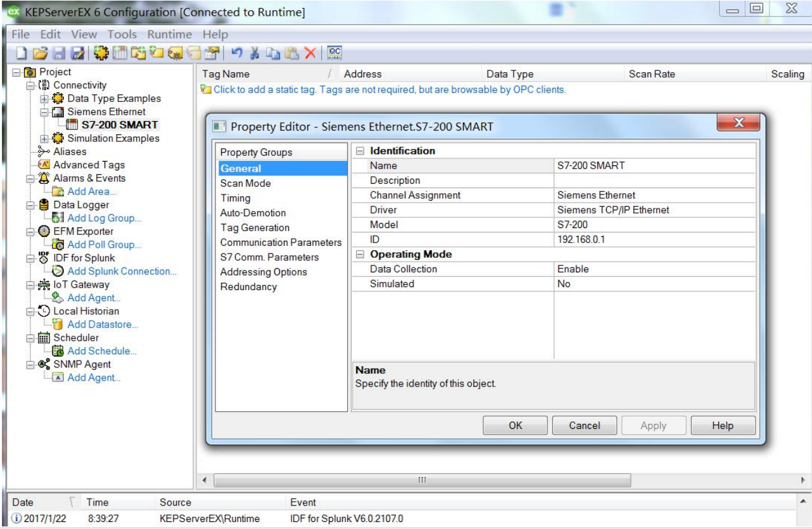Click the Local Historian clock icon

coord(44,311)
